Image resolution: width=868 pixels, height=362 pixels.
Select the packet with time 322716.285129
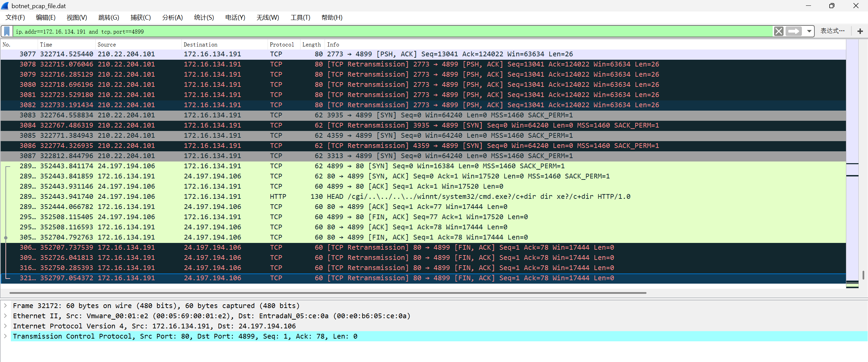pyautogui.click(x=423, y=75)
